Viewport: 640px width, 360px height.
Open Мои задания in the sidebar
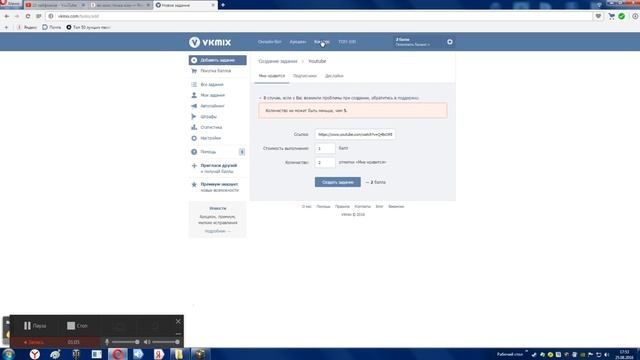click(x=213, y=95)
